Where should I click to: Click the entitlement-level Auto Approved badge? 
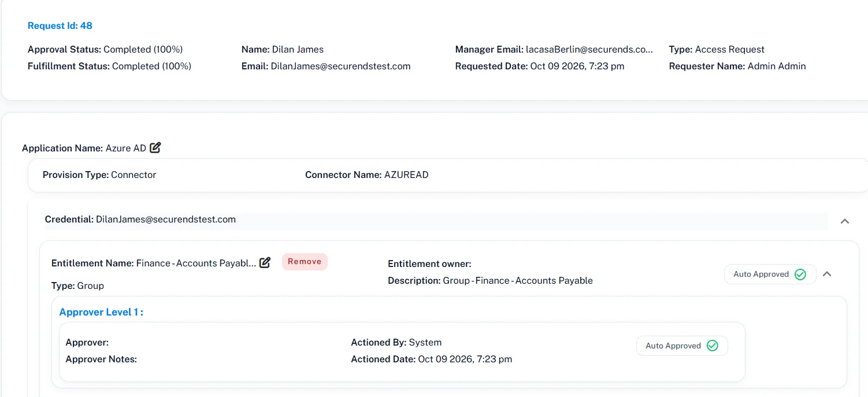click(x=770, y=274)
